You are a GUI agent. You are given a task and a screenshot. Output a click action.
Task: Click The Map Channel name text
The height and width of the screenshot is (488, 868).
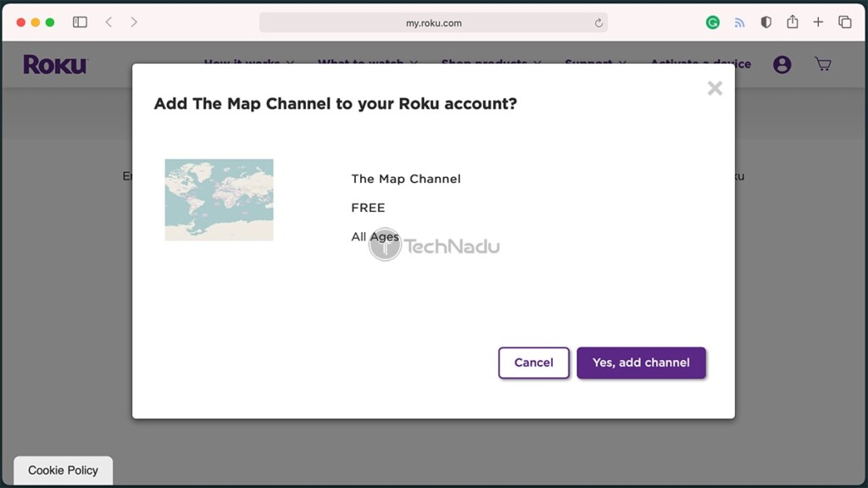[x=406, y=179]
